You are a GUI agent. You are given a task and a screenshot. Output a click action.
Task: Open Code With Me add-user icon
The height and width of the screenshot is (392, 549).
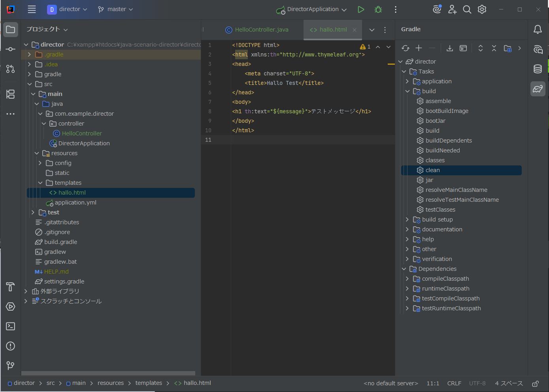click(452, 9)
